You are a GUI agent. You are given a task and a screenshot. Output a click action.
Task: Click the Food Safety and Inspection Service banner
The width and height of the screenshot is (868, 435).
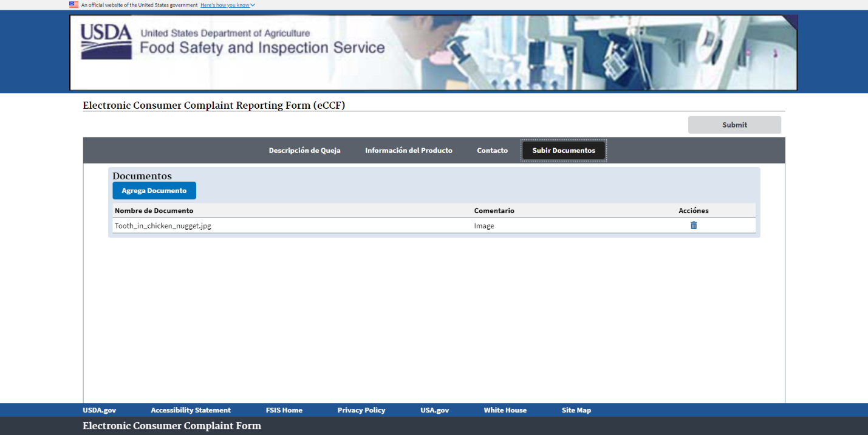click(x=433, y=52)
